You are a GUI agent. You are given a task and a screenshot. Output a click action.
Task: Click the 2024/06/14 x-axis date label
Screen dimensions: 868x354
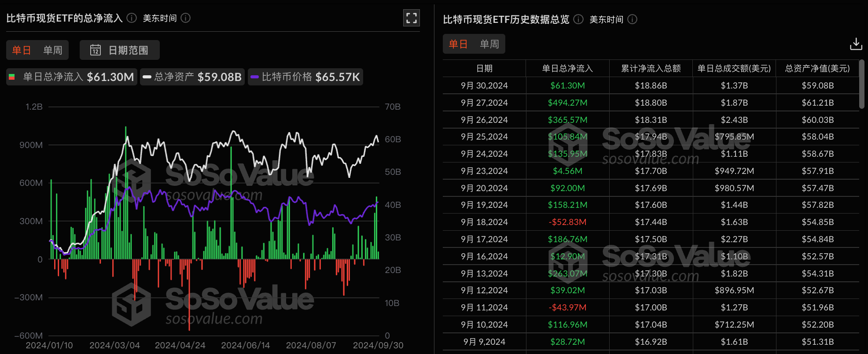tap(245, 345)
